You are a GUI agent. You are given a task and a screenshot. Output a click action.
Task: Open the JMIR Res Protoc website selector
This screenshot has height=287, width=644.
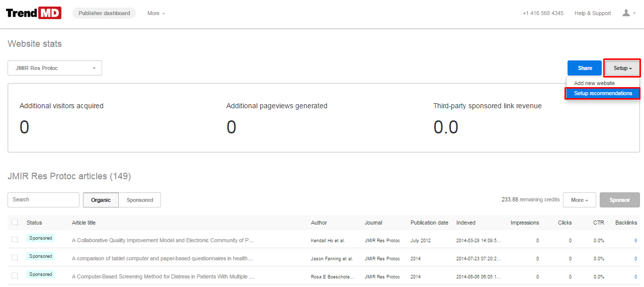pyautogui.click(x=55, y=68)
